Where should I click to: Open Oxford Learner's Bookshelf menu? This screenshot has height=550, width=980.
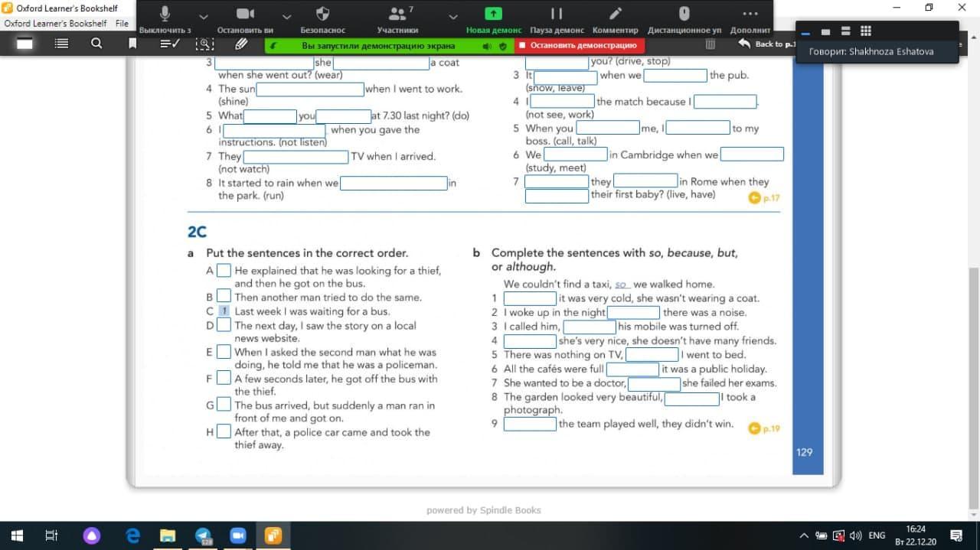55,24
